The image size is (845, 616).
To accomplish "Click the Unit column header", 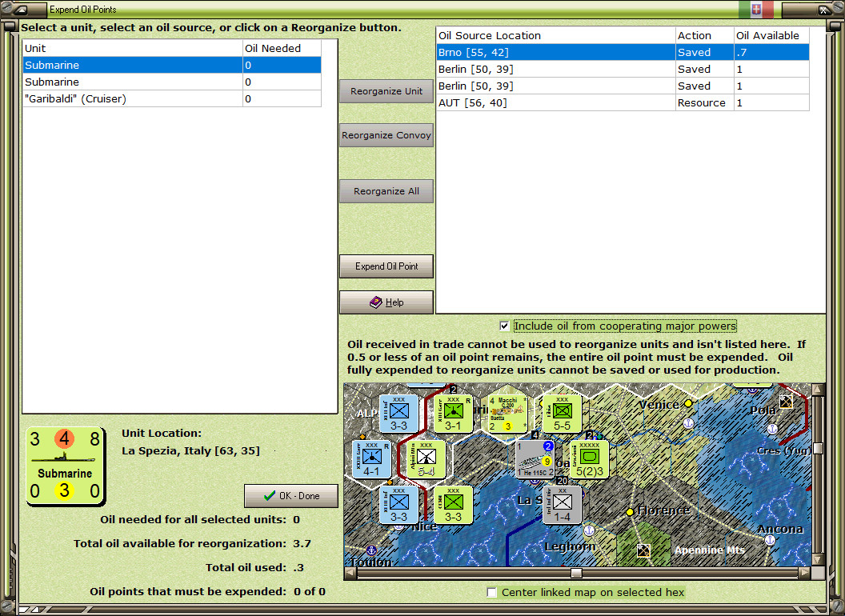I will tap(133, 48).
